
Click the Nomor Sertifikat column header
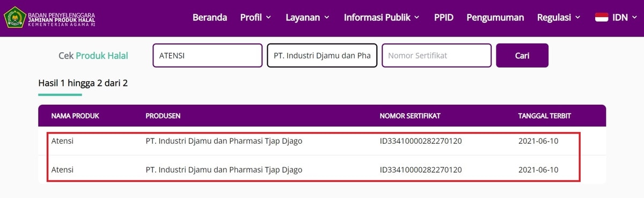click(411, 116)
